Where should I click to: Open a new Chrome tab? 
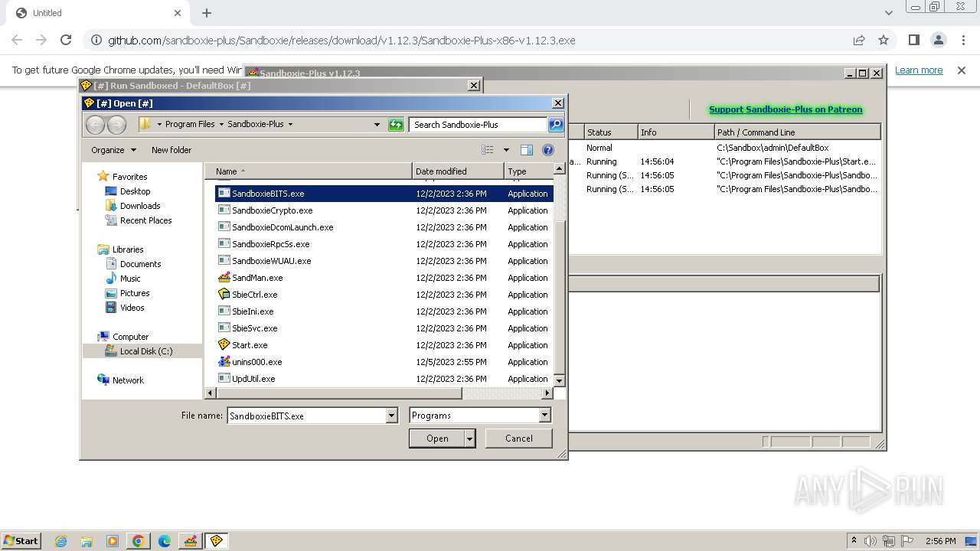207,13
